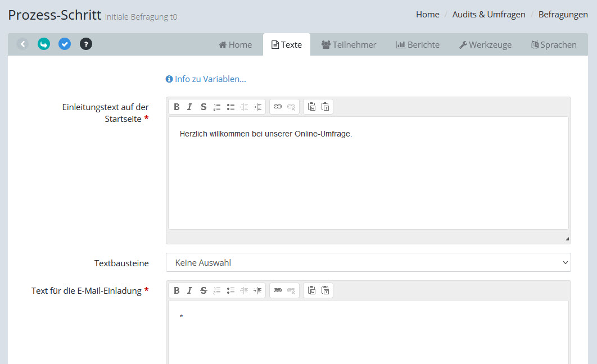Insert bulleted list in the E-Mail-Einladung editor

(230, 290)
